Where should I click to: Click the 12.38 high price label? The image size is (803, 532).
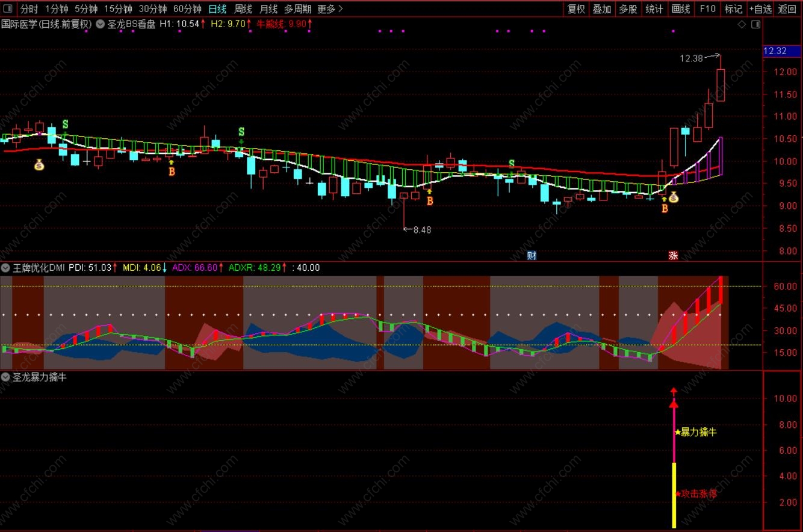pyautogui.click(x=692, y=58)
